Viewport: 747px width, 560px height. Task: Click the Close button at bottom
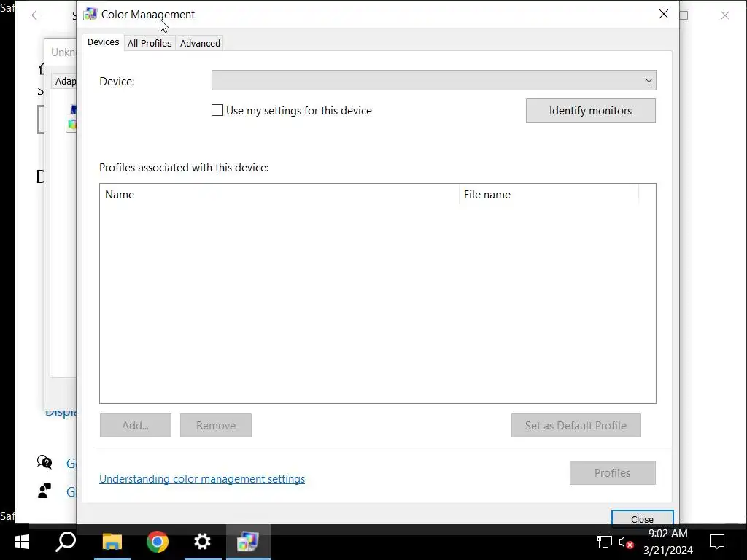(642, 518)
